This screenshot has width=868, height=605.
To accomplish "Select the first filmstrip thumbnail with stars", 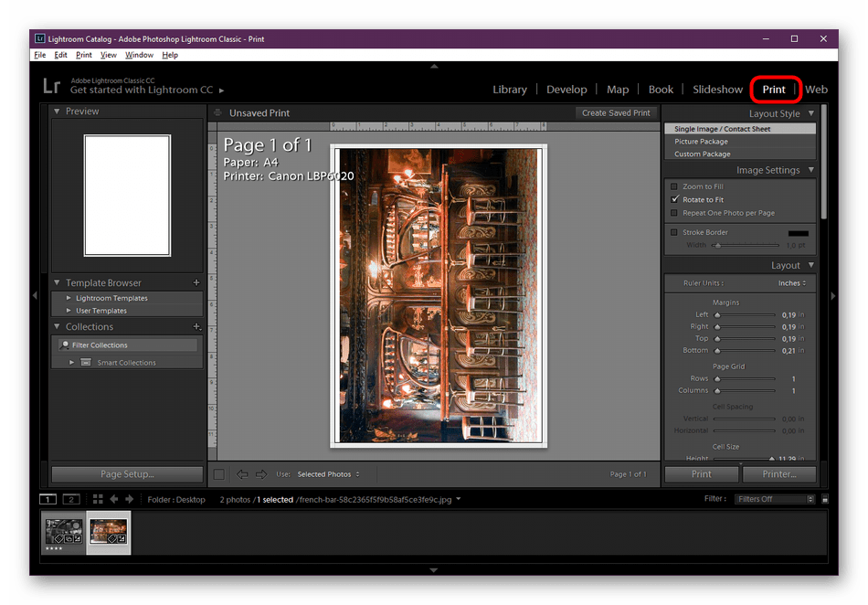I will (64, 533).
